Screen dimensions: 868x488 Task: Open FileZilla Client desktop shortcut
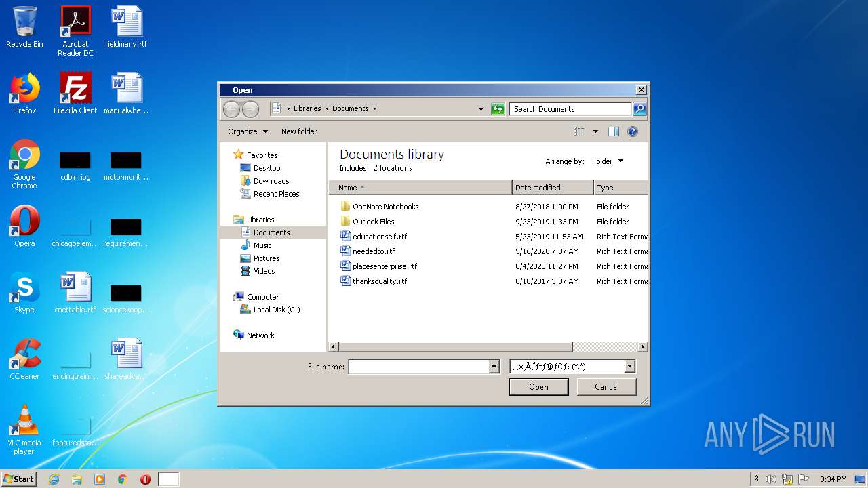click(x=75, y=94)
